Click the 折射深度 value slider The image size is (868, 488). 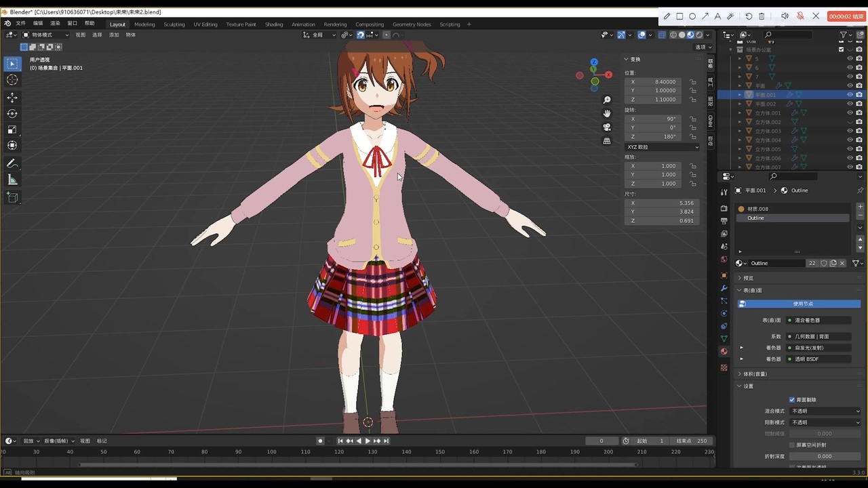[825, 456]
